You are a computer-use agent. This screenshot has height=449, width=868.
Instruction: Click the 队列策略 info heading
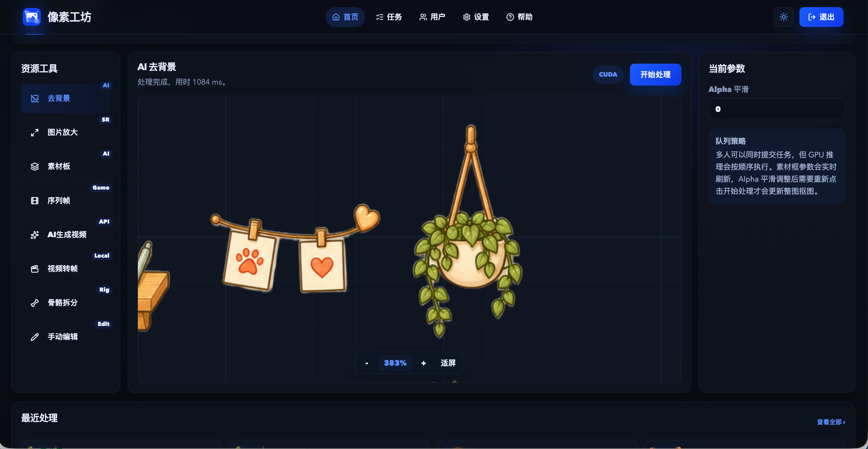tap(730, 141)
